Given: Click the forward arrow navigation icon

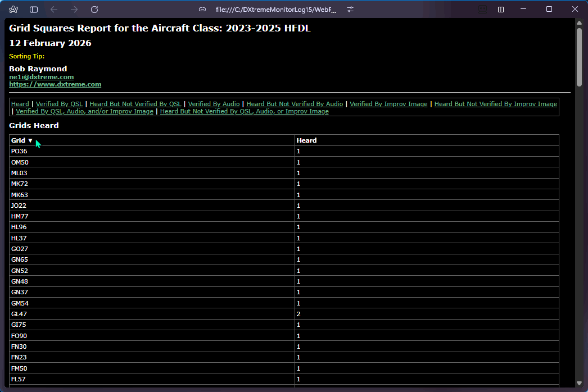Looking at the screenshot, I should [x=74, y=10].
